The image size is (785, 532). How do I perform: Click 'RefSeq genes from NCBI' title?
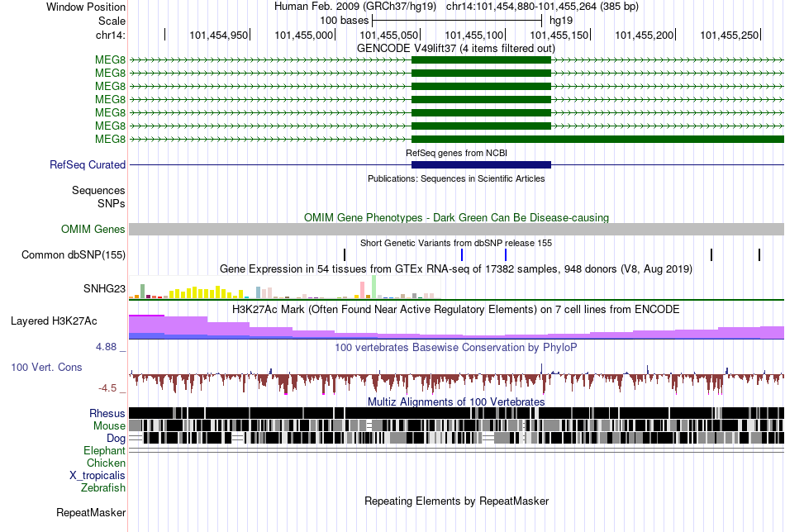(456, 153)
